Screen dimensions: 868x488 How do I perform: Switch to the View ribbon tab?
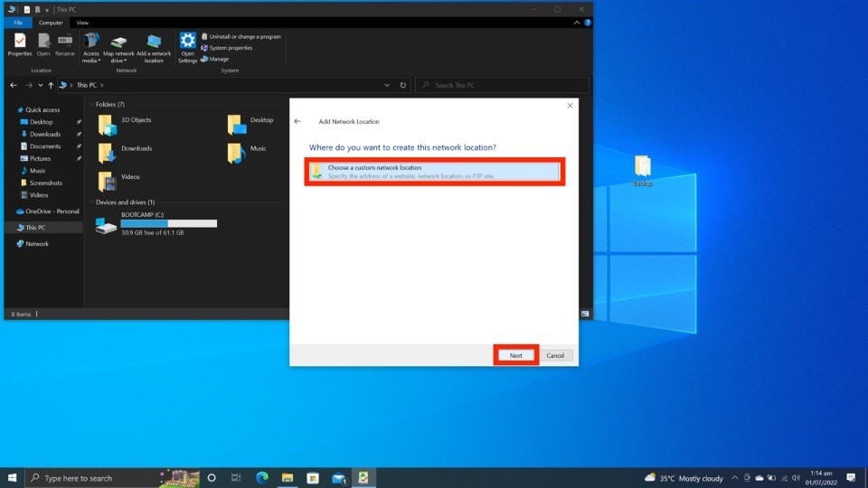coord(82,23)
